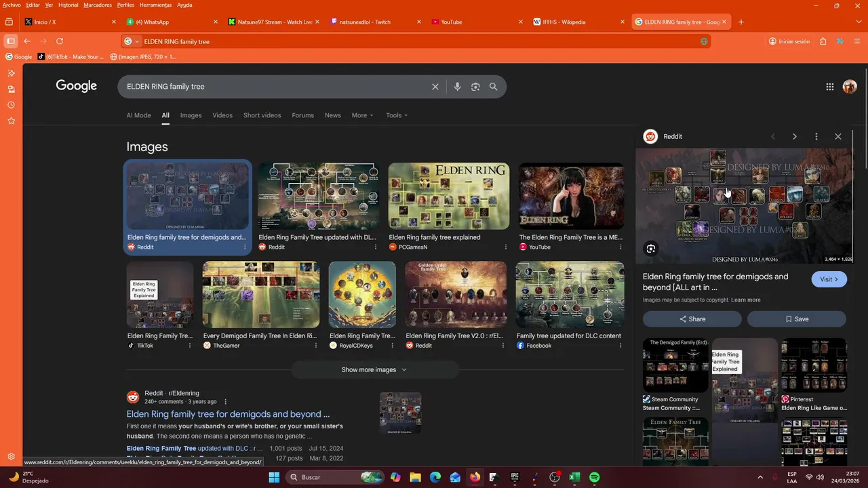Open the synced tabs sidebar panel
The height and width of the screenshot is (488, 868).
(11, 89)
